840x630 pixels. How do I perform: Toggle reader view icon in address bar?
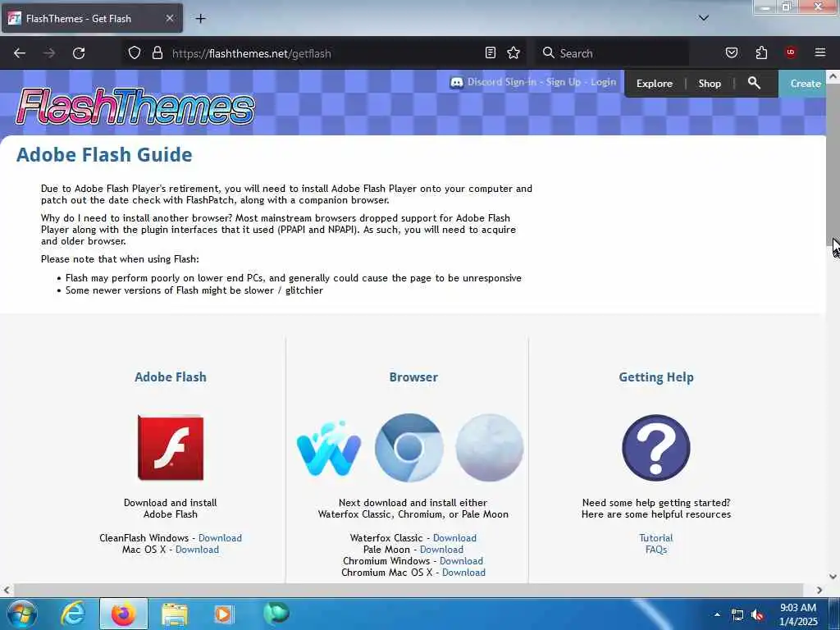coord(491,53)
